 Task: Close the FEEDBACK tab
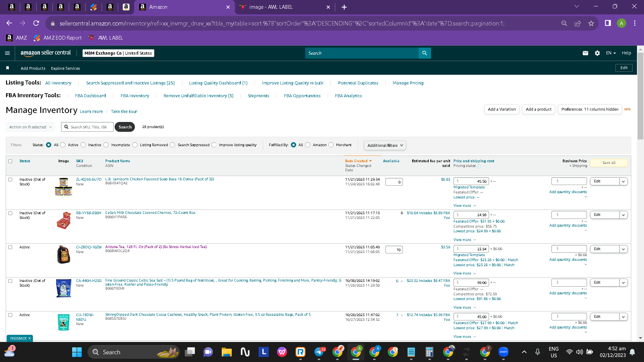[30, 339]
